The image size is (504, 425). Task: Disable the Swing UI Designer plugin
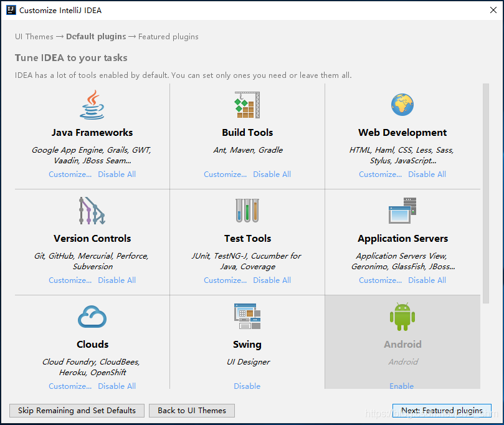click(x=247, y=386)
